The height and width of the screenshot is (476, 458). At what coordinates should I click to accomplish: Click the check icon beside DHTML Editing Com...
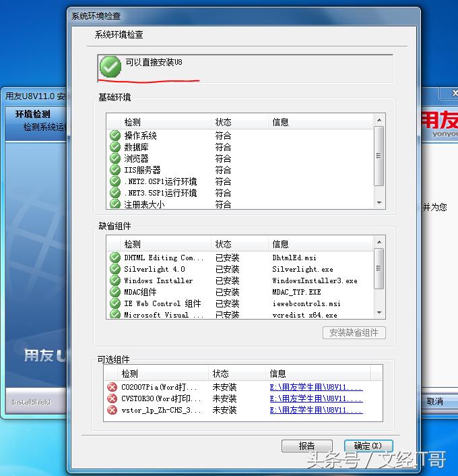click(x=115, y=258)
